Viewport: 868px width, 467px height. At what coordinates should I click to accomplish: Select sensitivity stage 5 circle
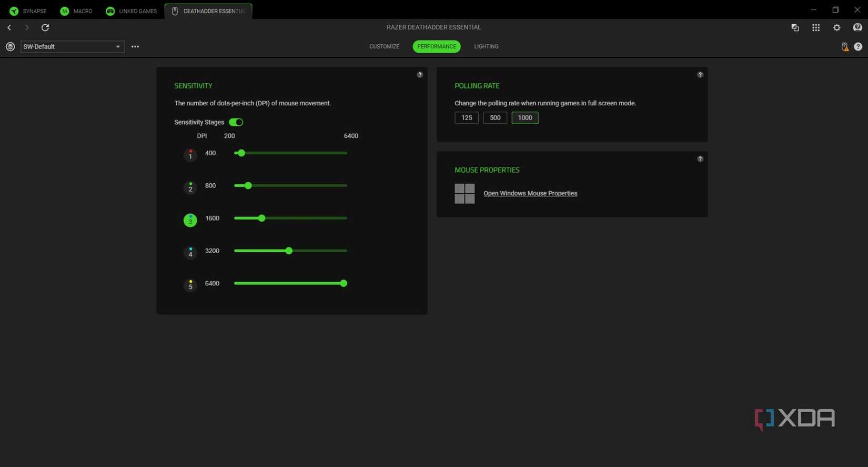click(190, 285)
